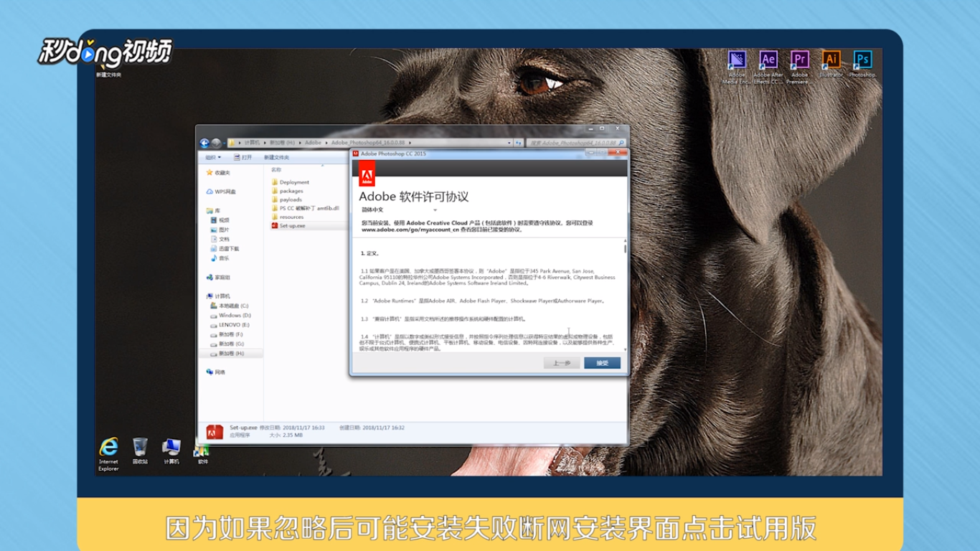
Task: Select the PS CC 破解补丁 amtlib.dll folder
Action: point(306,208)
